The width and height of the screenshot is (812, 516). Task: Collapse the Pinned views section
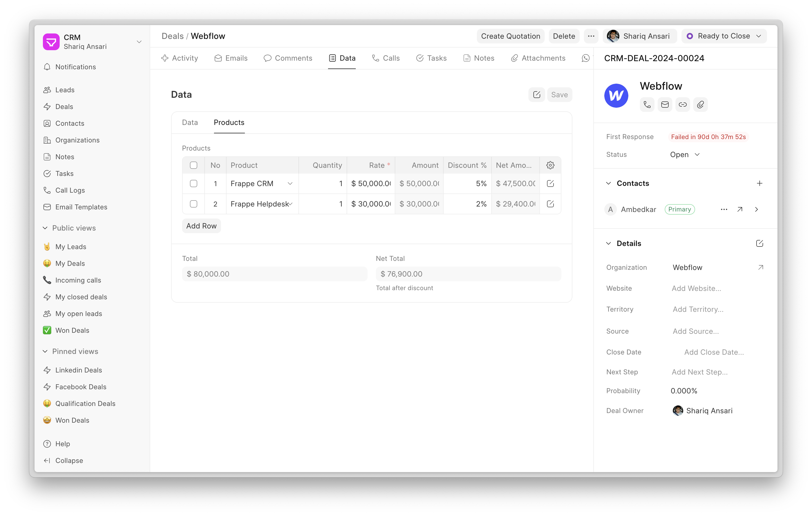click(70, 351)
